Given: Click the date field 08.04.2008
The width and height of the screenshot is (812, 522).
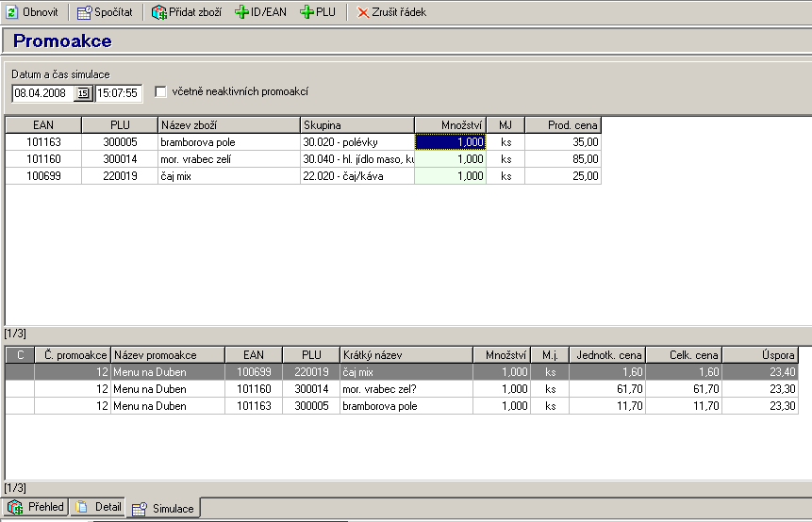Looking at the screenshot, I should point(43,93).
